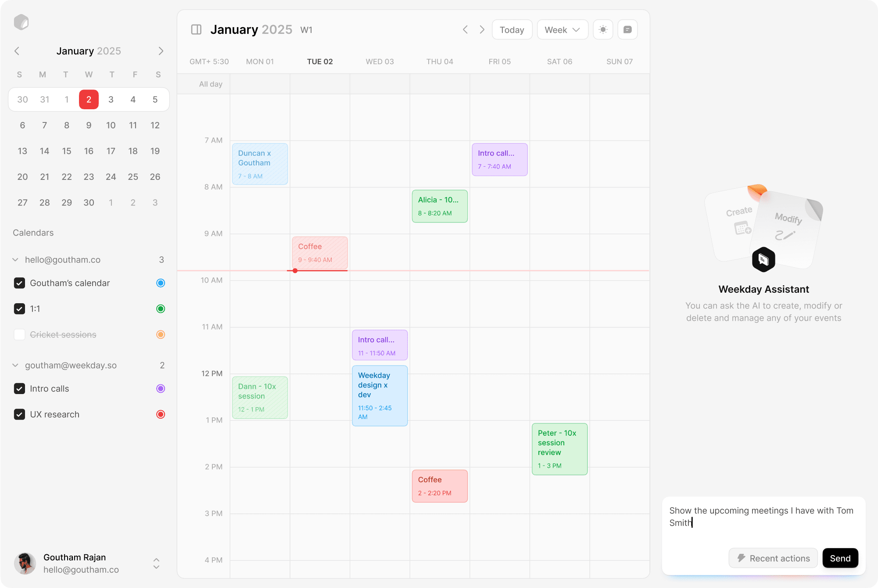Go to next week arrow

pos(482,30)
